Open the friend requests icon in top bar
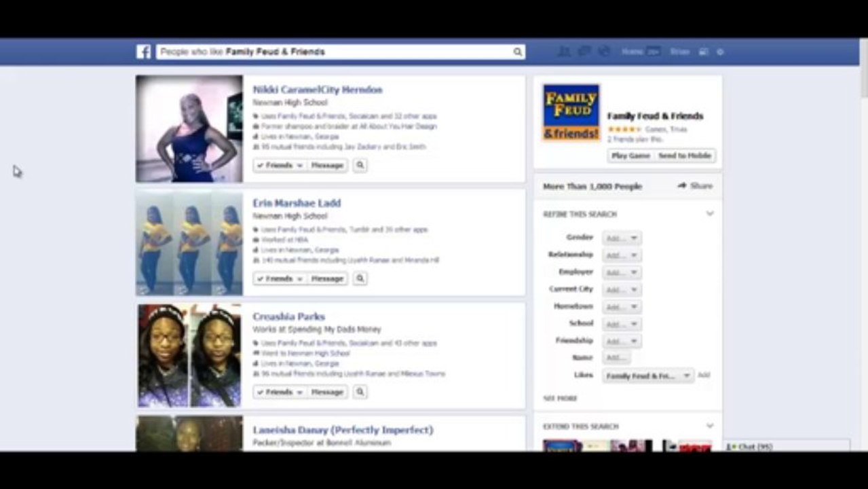 point(564,52)
